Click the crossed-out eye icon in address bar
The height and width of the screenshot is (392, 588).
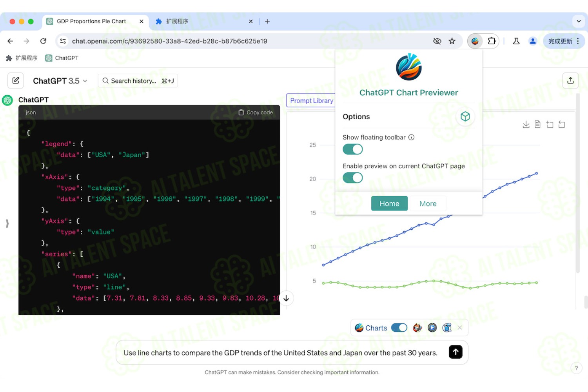click(x=437, y=41)
